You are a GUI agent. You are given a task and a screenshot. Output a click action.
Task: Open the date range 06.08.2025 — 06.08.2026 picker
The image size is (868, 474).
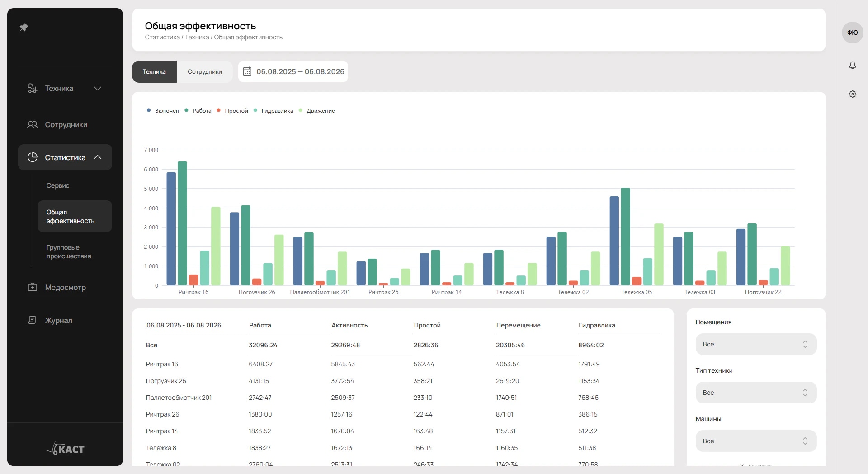(x=293, y=71)
